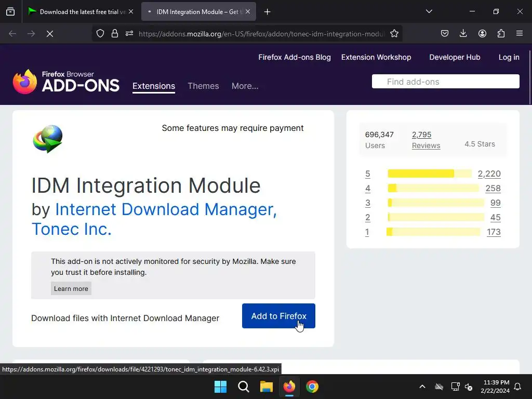Open site permissions icon in address bar
This screenshot has width=532, height=399.
129,34
